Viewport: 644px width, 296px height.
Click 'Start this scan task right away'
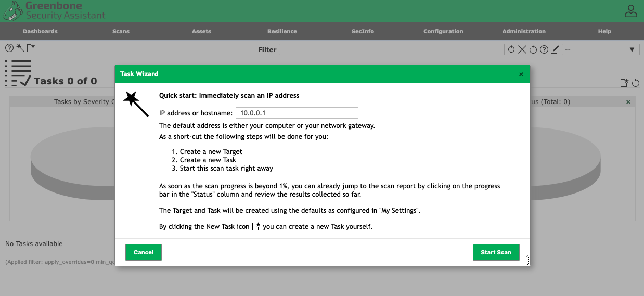click(x=226, y=169)
